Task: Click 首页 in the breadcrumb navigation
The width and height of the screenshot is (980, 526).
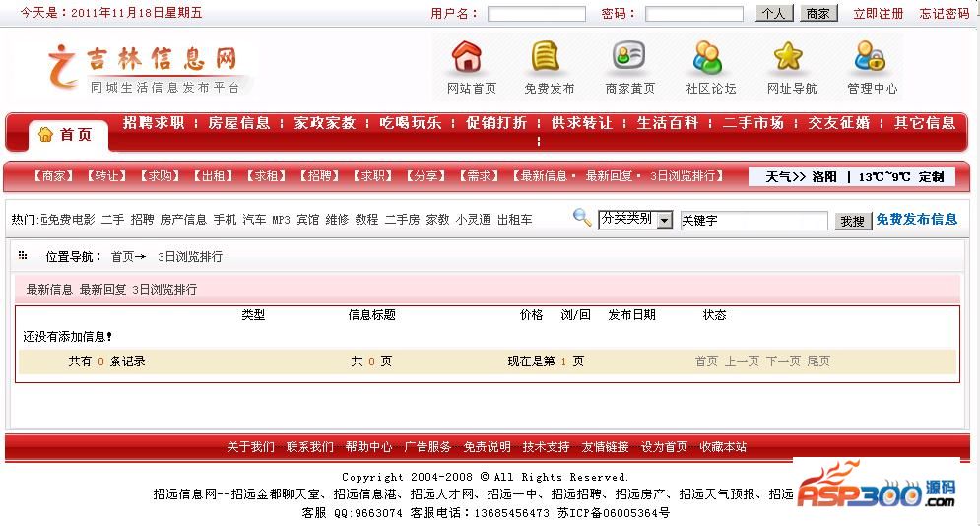Action: point(122,257)
